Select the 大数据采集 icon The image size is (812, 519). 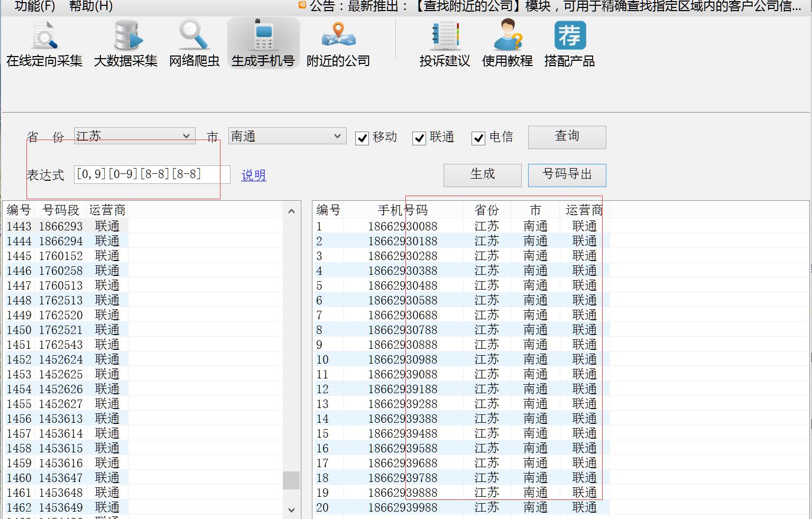point(125,42)
